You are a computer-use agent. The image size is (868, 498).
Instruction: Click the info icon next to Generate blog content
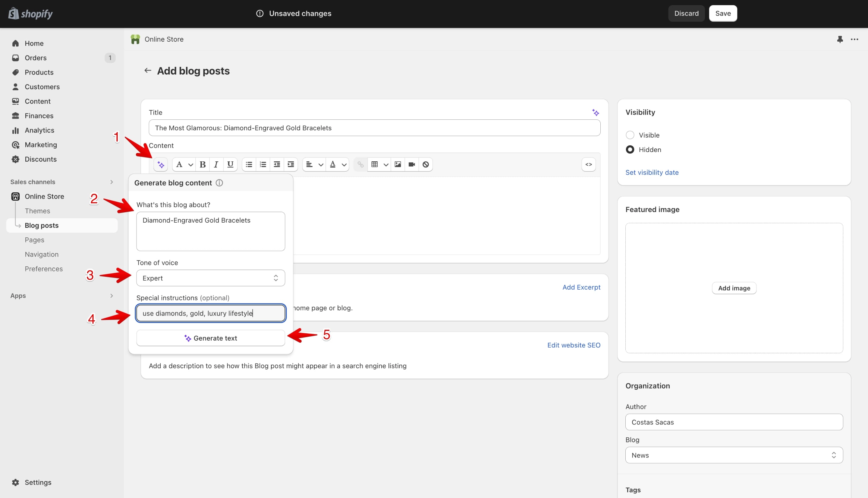(219, 183)
